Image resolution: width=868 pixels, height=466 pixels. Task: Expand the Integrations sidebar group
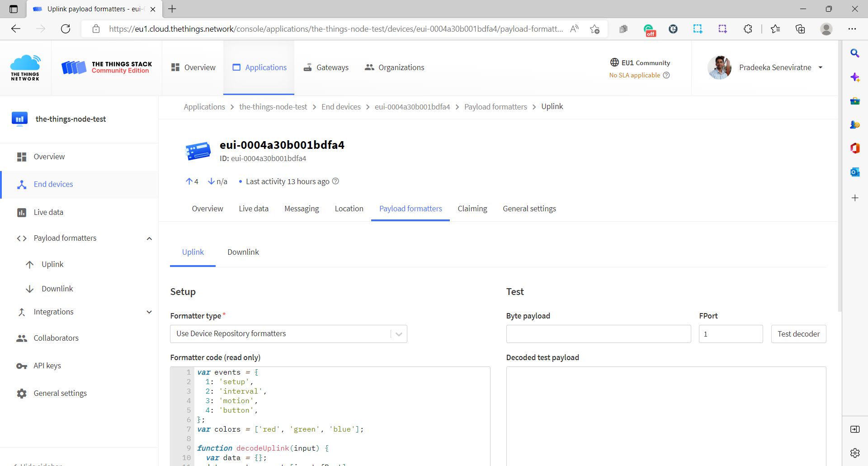click(x=149, y=312)
